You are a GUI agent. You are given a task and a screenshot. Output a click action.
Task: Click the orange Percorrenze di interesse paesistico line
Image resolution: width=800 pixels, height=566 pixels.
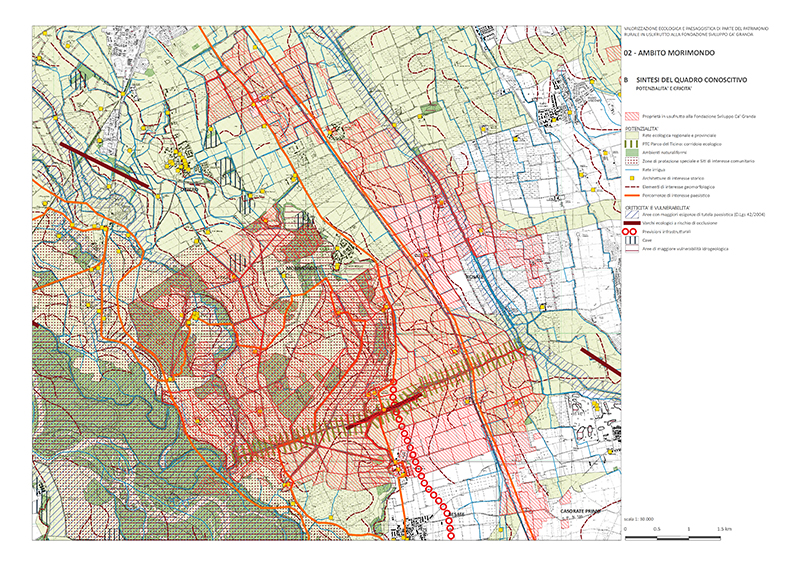pos(632,195)
